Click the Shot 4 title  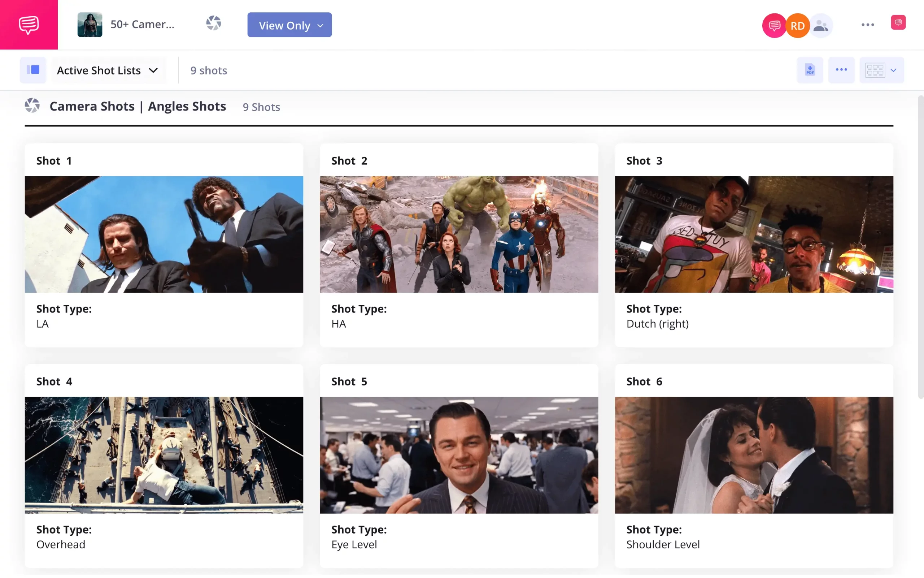pyautogui.click(x=54, y=381)
